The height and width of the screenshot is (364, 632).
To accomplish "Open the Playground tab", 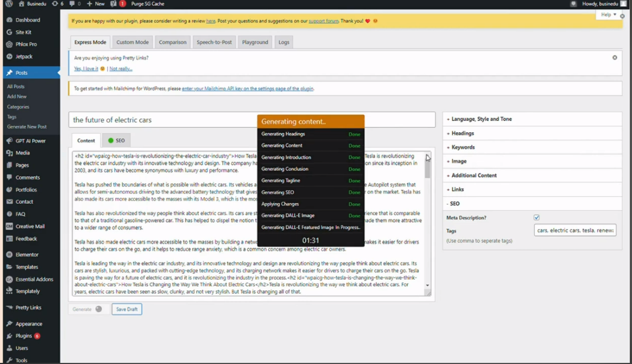I will click(255, 42).
